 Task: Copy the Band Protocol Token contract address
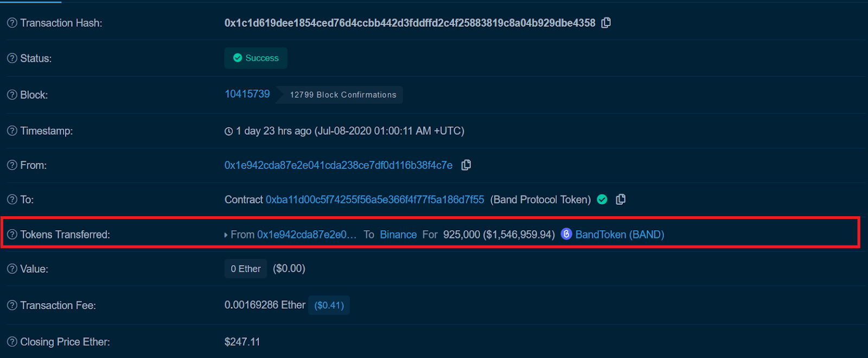[x=621, y=199]
